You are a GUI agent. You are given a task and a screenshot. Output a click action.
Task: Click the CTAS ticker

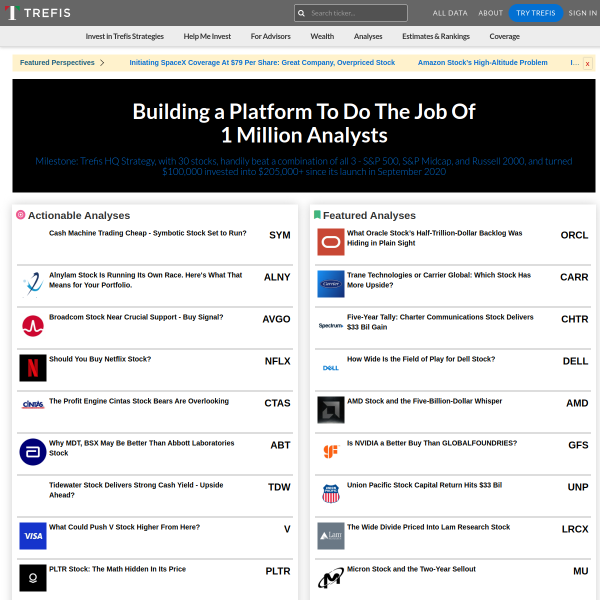[277, 403]
